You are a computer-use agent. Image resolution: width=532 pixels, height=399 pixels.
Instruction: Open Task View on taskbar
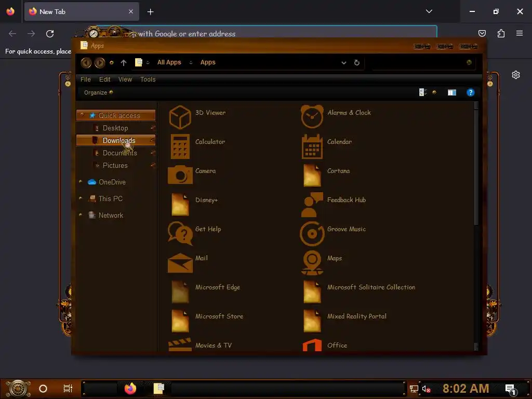click(x=68, y=389)
